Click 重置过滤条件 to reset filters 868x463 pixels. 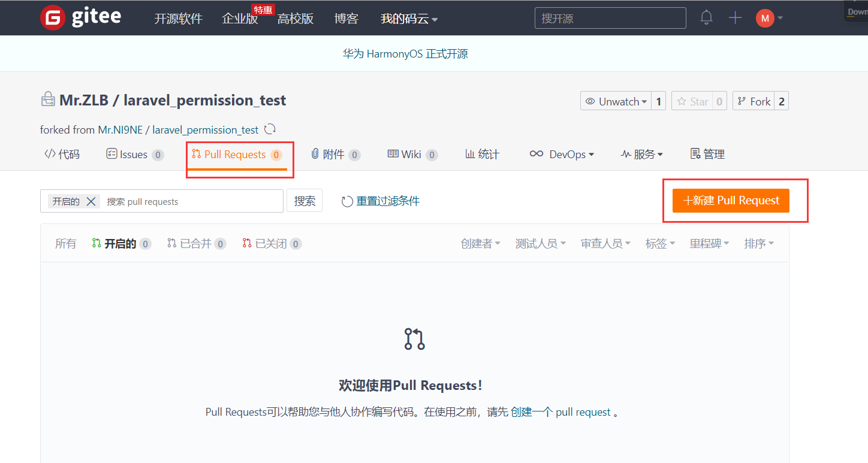point(381,201)
